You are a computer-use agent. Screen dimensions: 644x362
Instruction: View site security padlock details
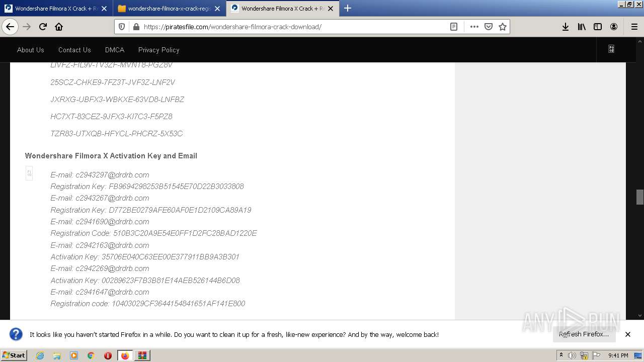click(136, 27)
